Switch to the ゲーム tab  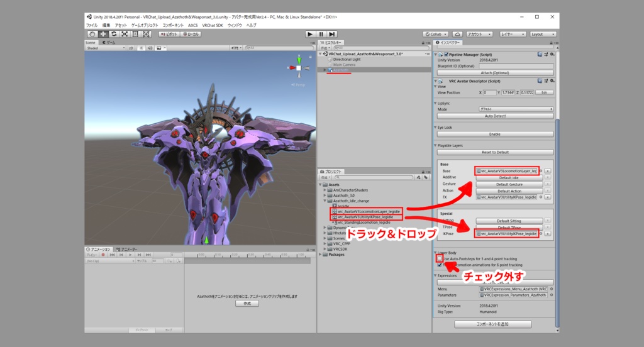click(109, 43)
